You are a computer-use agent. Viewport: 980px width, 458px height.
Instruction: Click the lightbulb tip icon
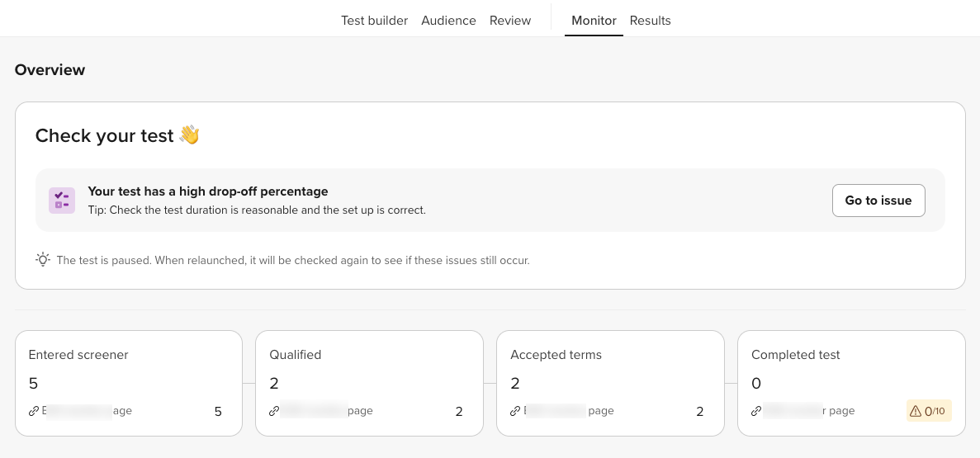[x=43, y=260]
